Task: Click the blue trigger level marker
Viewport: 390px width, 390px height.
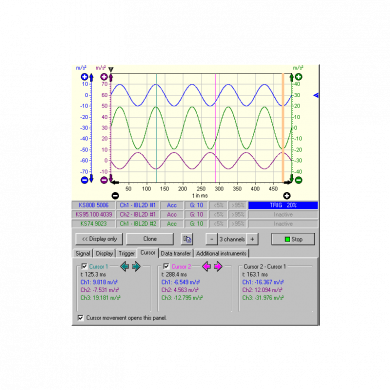Action: 316,95
